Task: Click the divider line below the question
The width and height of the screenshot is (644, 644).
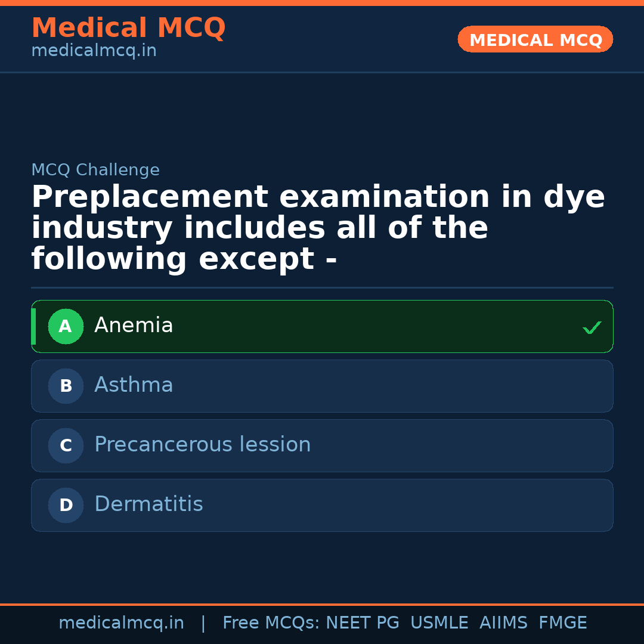Action: [x=322, y=288]
